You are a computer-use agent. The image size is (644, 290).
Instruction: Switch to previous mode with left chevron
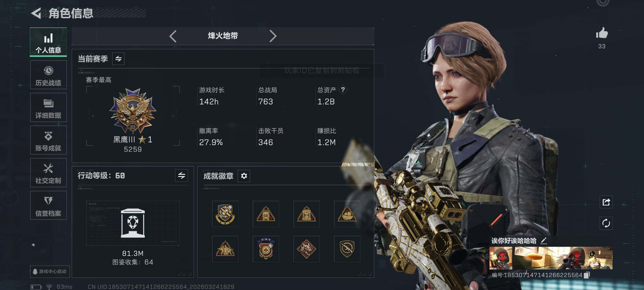coord(173,36)
